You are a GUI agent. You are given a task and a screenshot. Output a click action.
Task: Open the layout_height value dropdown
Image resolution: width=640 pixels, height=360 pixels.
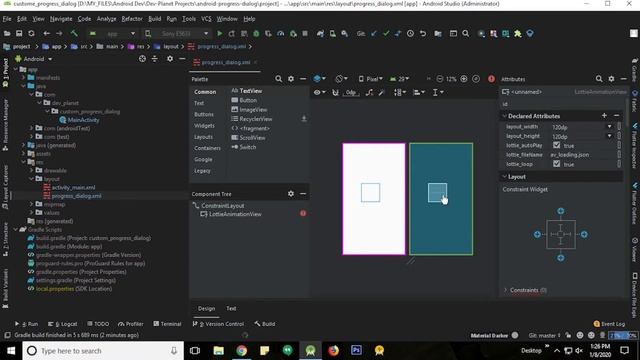[x=609, y=136]
